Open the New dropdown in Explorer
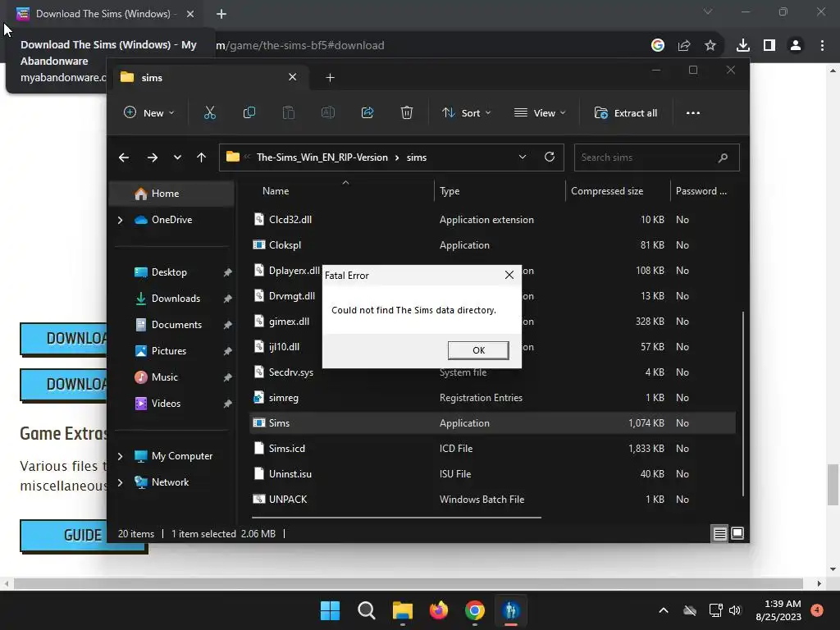 [149, 112]
